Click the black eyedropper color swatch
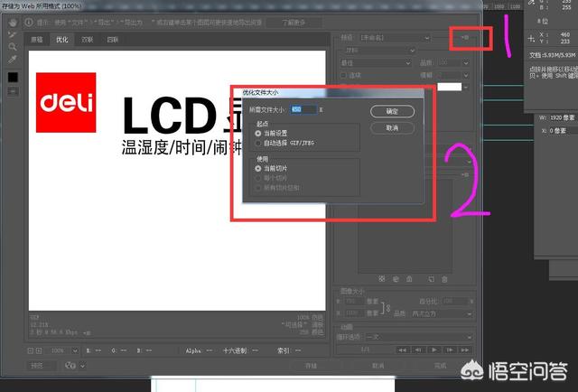The image size is (578, 392). [x=12, y=77]
